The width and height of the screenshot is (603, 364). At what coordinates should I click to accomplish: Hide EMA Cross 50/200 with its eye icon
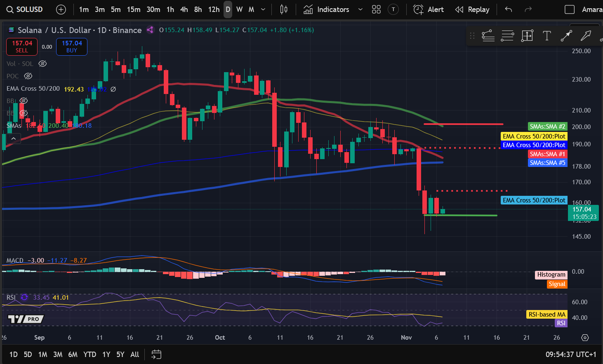tap(113, 89)
